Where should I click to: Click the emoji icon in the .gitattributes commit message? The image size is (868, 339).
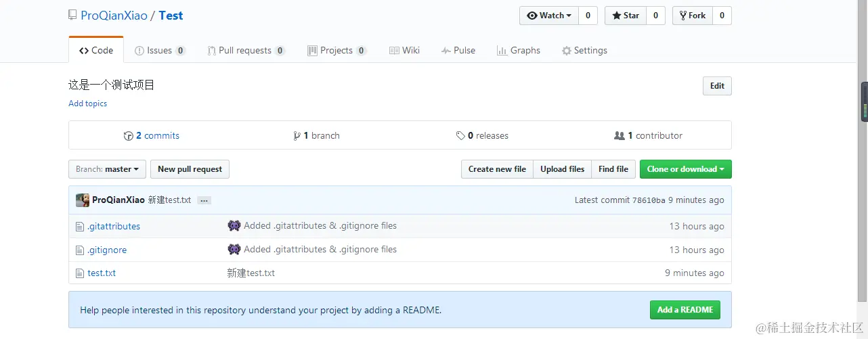point(234,226)
